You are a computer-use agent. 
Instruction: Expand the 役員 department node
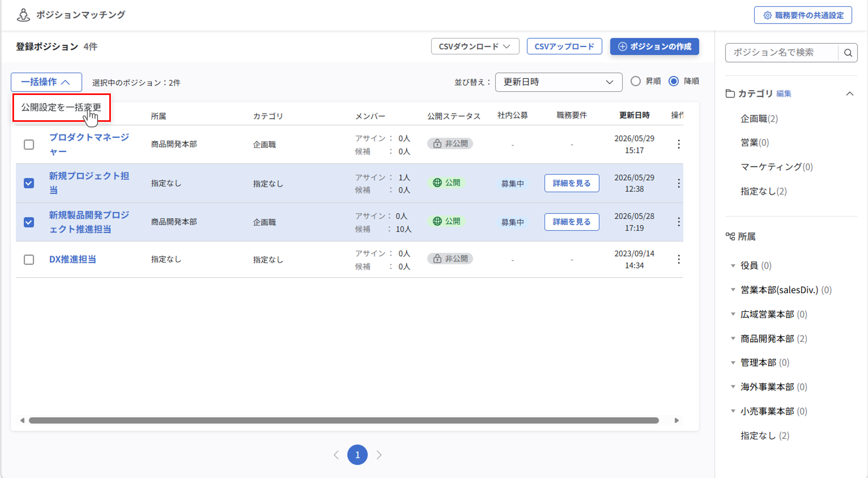(x=733, y=266)
